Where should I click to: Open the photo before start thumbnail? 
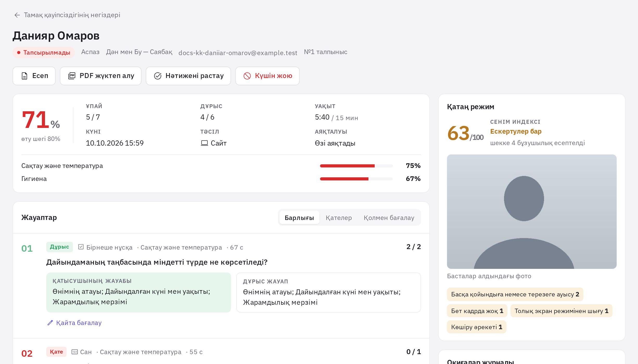click(x=532, y=212)
